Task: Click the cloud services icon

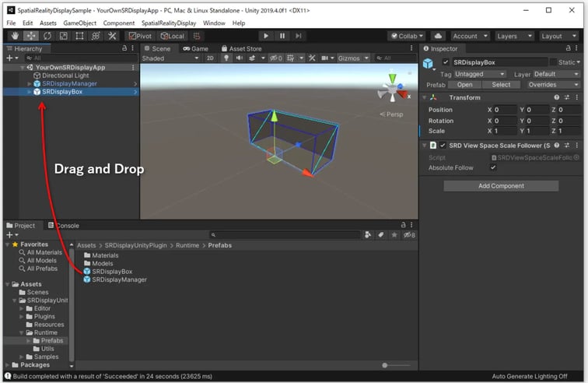Action: 439,36
